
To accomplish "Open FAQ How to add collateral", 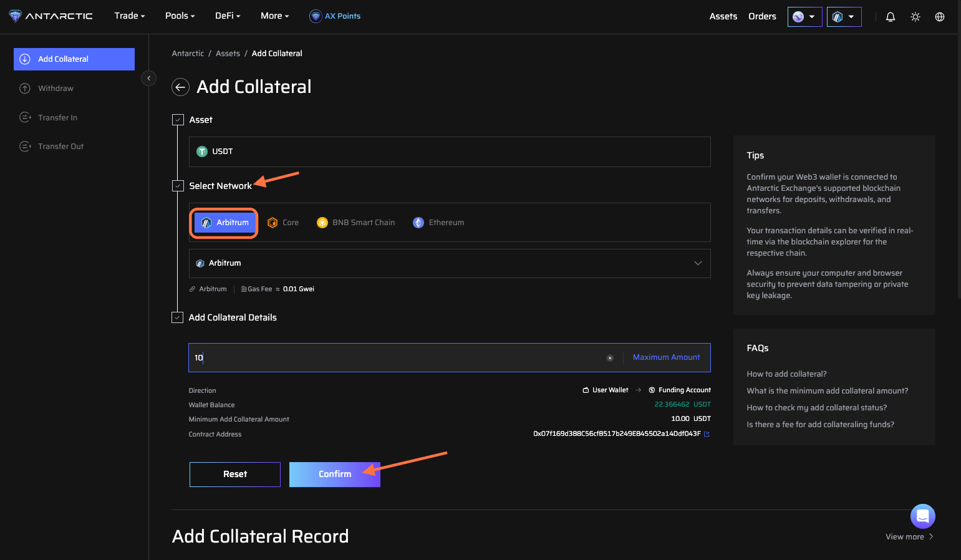I will [786, 374].
